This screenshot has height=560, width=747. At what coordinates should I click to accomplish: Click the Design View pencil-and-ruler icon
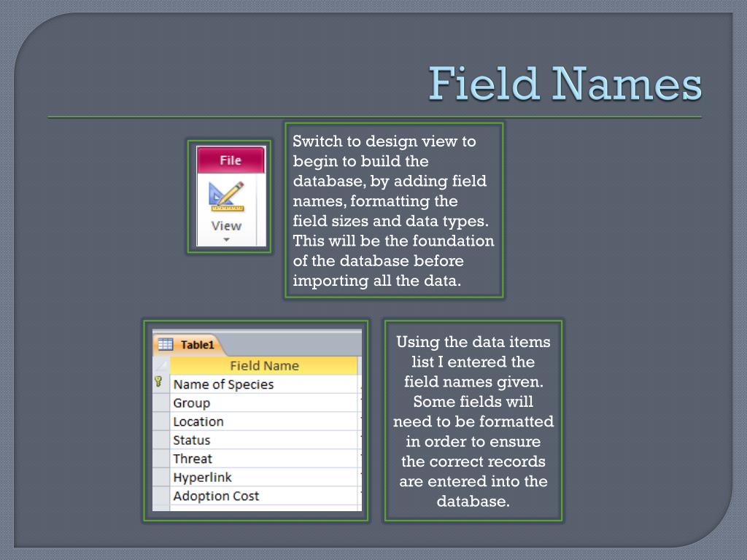[226, 196]
